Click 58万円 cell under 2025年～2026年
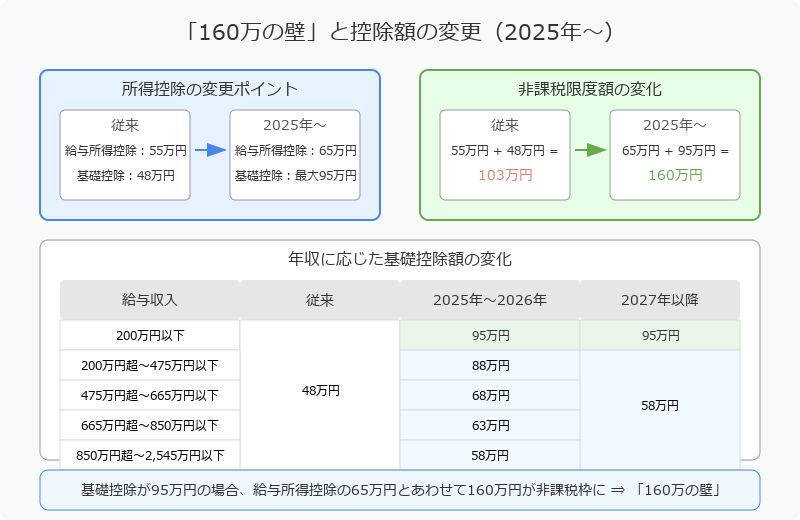Screen dimensions: 800x520 pyautogui.click(x=490, y=455)
